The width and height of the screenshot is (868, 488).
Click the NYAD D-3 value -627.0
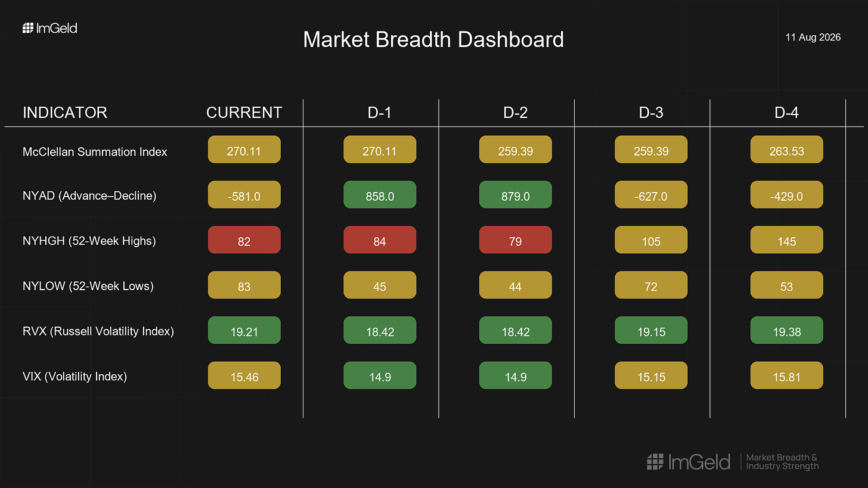coord(651,195)
